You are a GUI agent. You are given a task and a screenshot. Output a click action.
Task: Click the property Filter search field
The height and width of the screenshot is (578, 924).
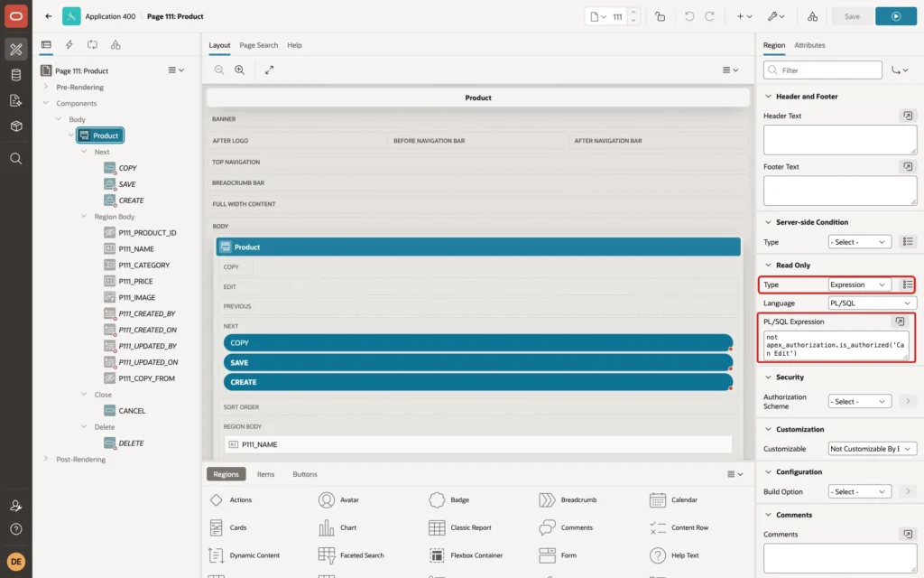[x=823, y=70]
